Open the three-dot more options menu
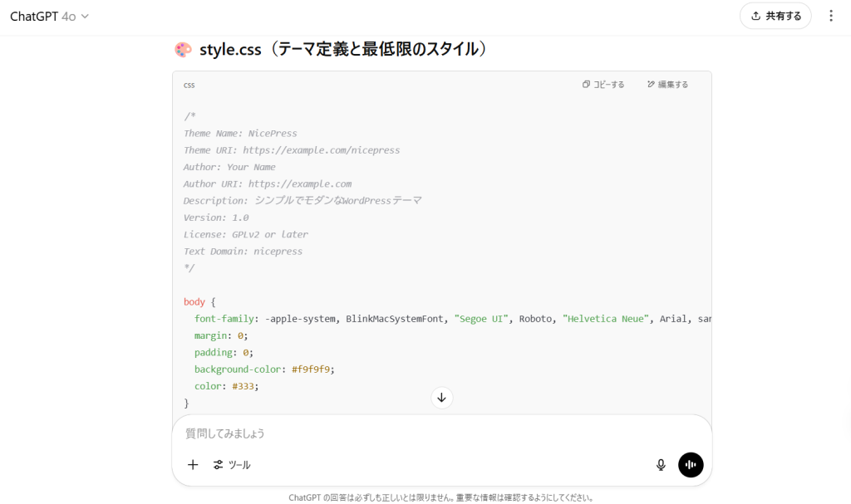The width and height of the screenshot is (851, 504). (831, 16)
